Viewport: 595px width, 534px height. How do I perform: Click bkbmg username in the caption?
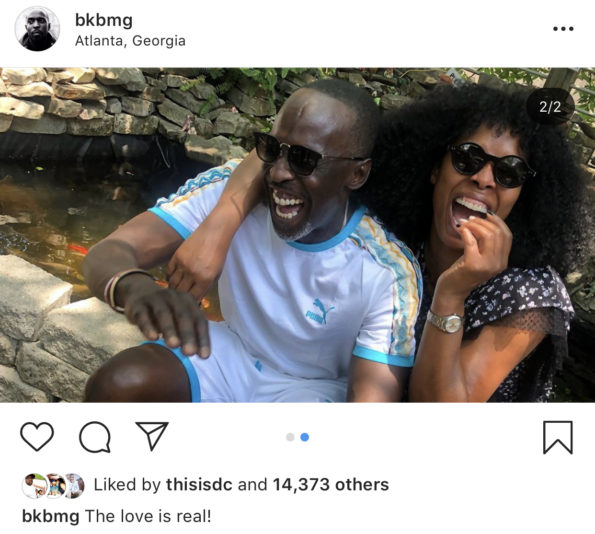[x=51, y=517]
